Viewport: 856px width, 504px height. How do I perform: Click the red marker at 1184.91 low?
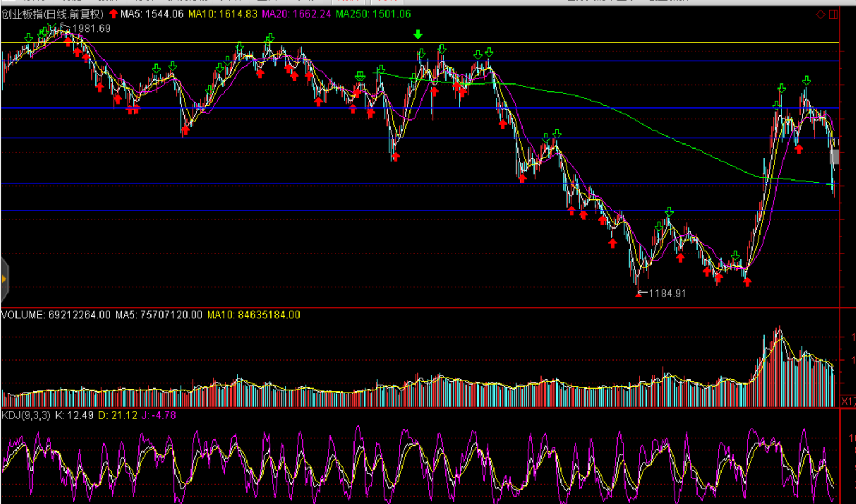tap(639, 294)
